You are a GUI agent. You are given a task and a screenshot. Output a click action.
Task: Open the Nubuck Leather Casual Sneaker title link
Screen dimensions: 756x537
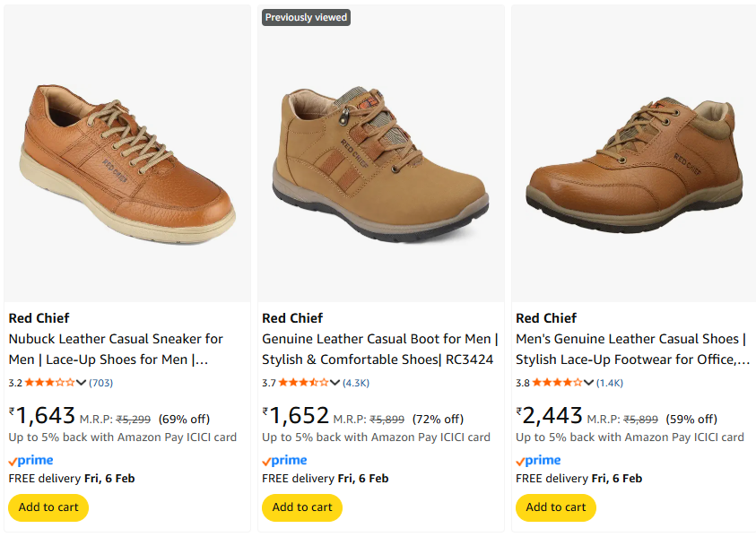pos(116,350)
